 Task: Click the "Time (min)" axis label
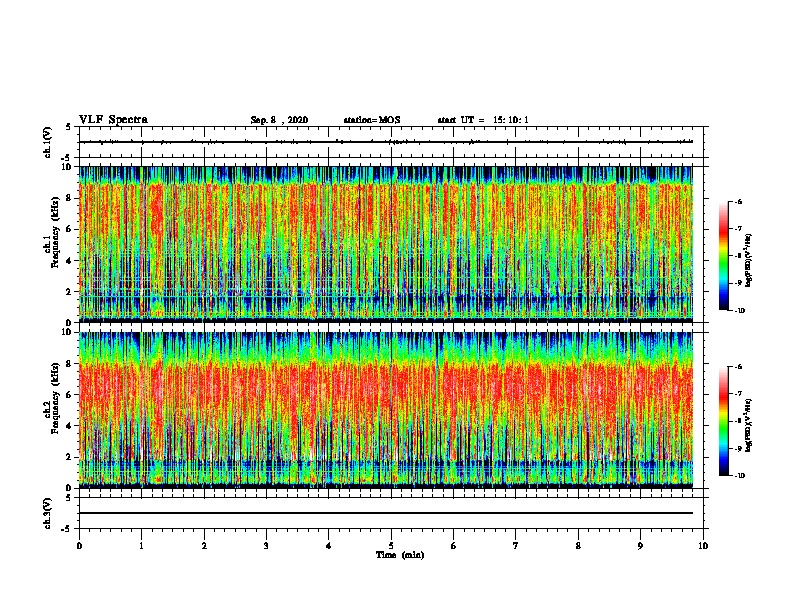[400, 555]
